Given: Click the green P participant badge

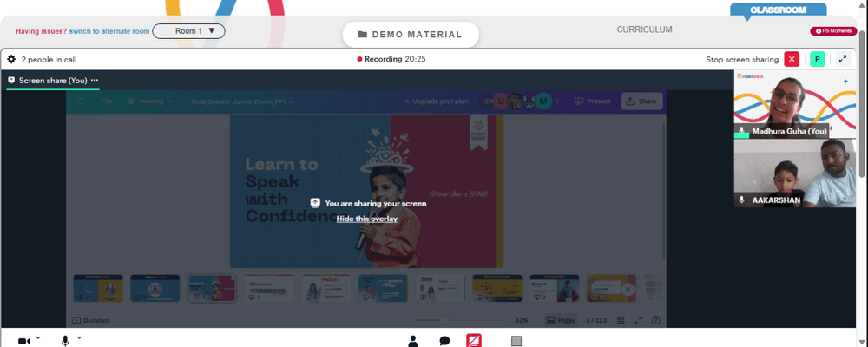Looking at the screenshot, I should coord(817,59).
